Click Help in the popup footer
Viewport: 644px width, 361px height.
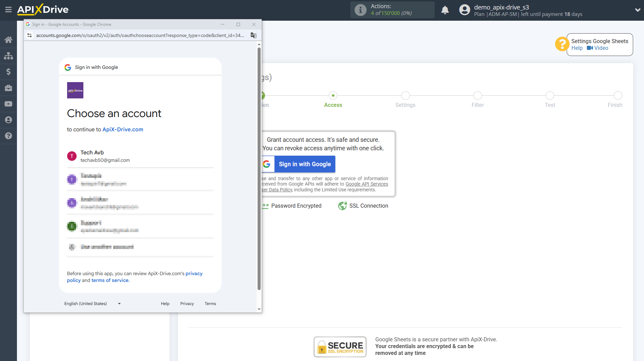pos(165,304)
